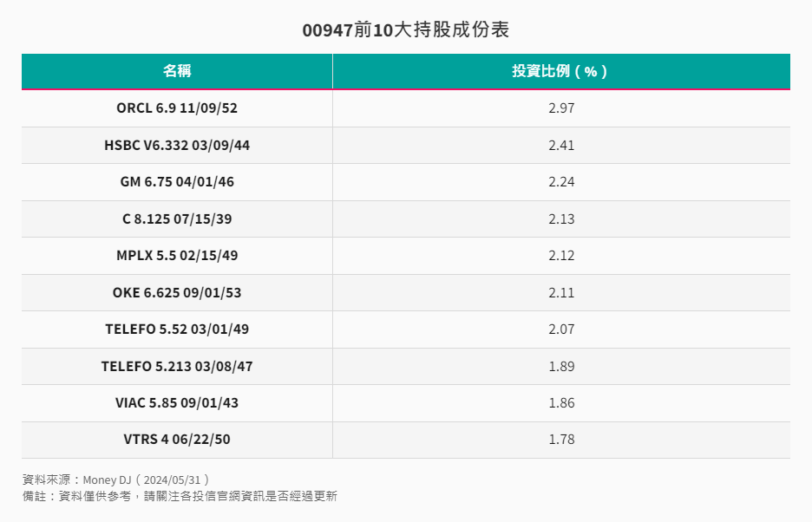Screen dimensions: 812x522
Task: Select MPLX 5.5 02/15/49 name cell
Action: point(177,256)
